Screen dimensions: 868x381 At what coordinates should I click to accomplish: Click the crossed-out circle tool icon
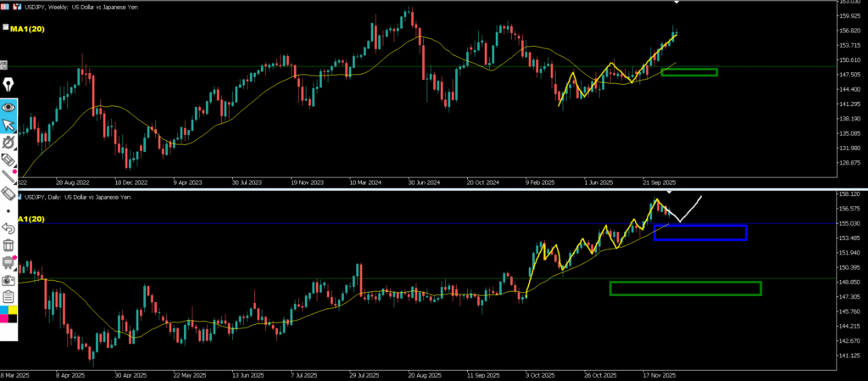(9, 143)
